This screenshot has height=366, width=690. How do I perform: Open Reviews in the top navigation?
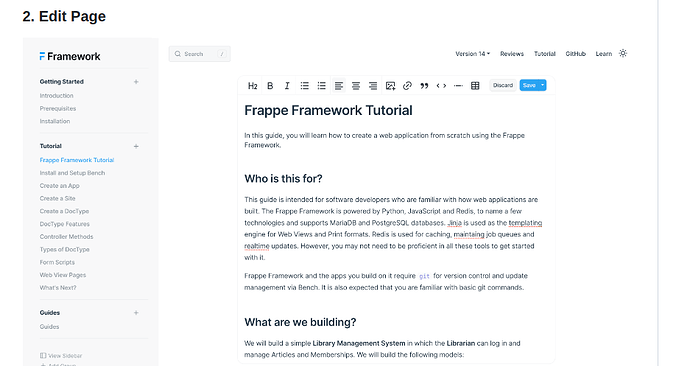(x=512, y=54)
